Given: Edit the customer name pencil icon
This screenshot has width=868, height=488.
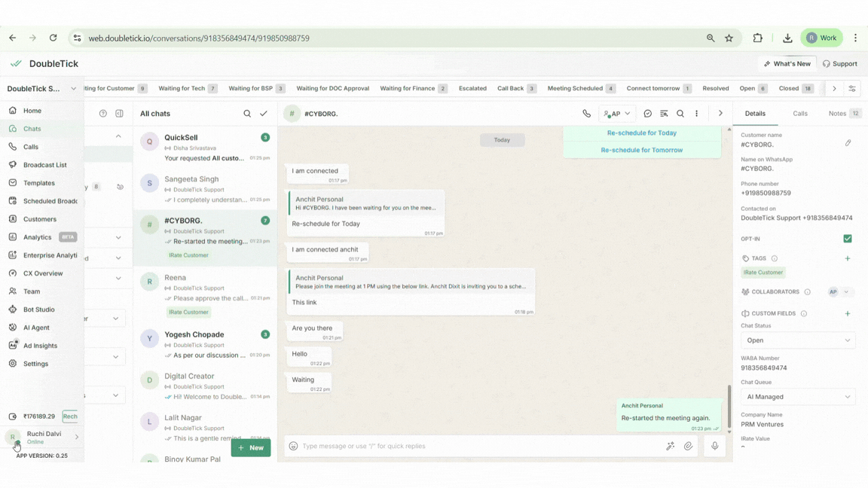Looking at the screenshot, I should click(848, 143).
